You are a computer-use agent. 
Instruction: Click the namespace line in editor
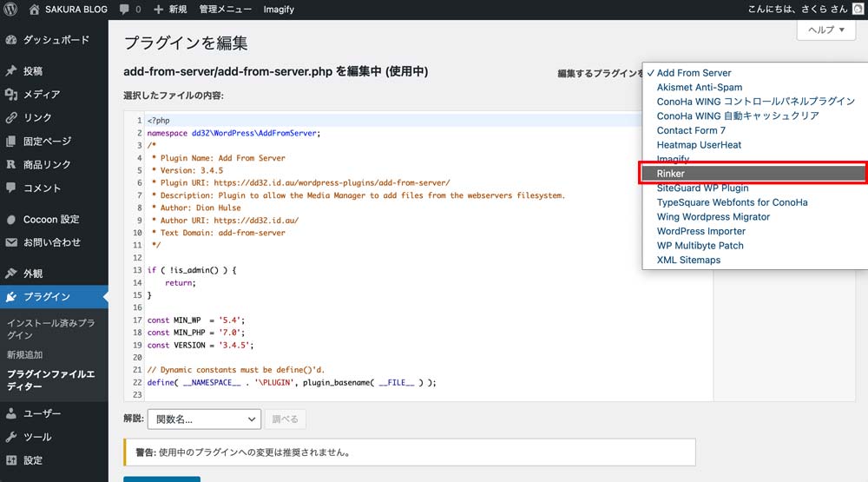(x=233, y=133)
